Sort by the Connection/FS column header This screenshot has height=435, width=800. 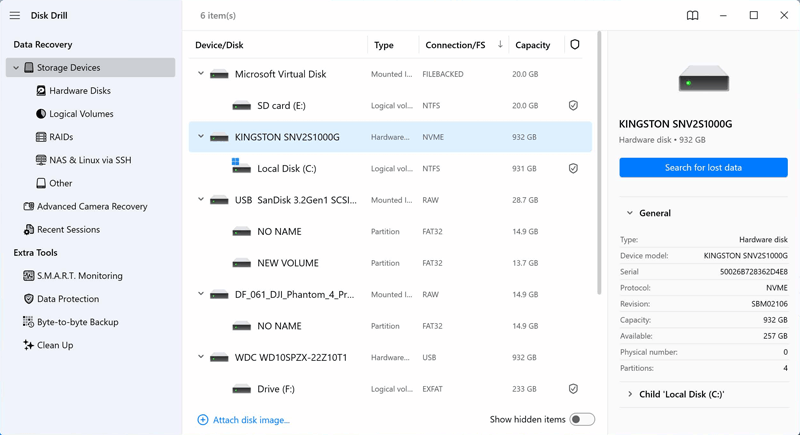[455, 45]
